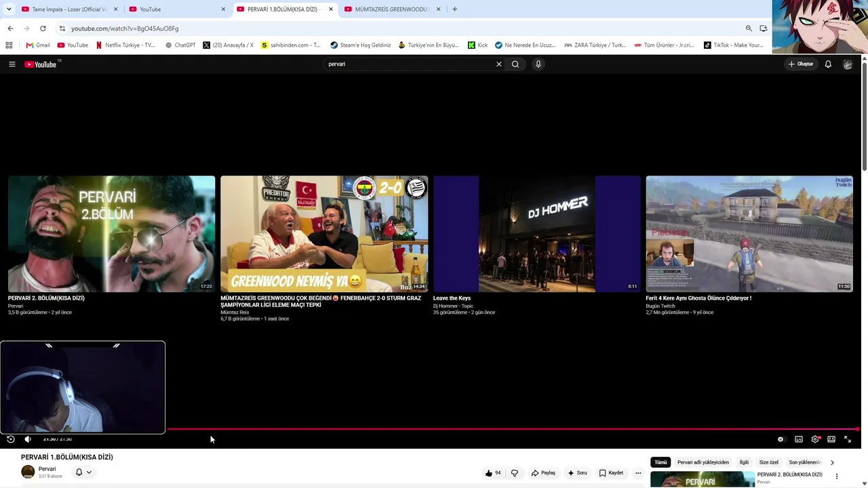Viewport: 868px width, 488px height.
Task: Enter fullscreen mode in the player
Action: pos(848,439)
